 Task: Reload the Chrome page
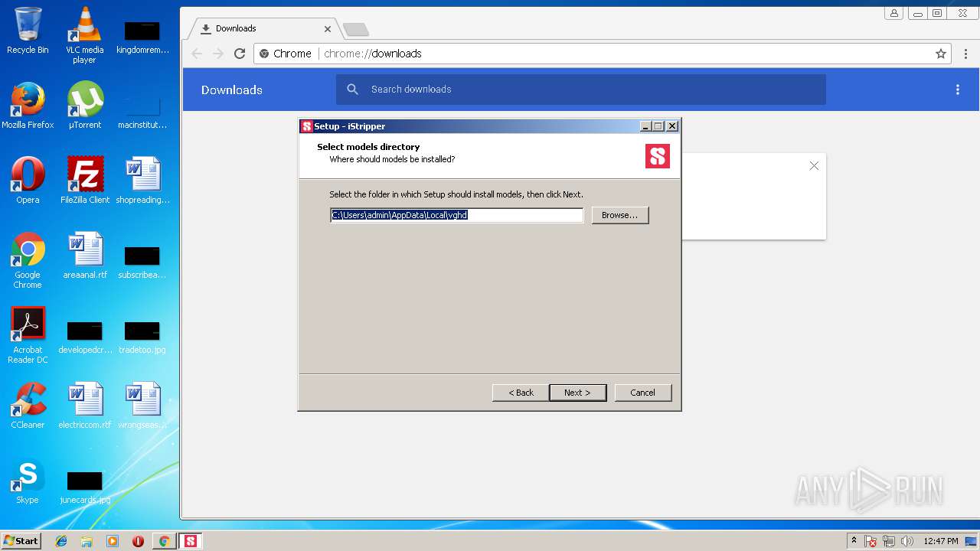tap(240, 54)
